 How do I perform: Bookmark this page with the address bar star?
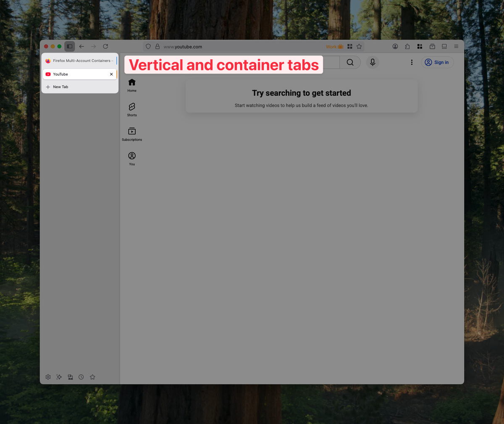pos(359,46)
